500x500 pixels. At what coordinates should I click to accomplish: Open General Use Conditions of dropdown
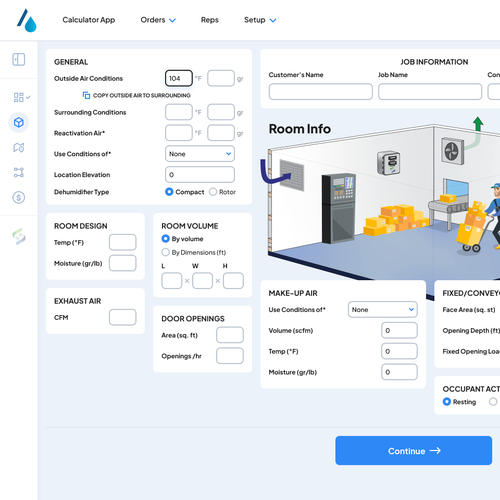point(200,154)
